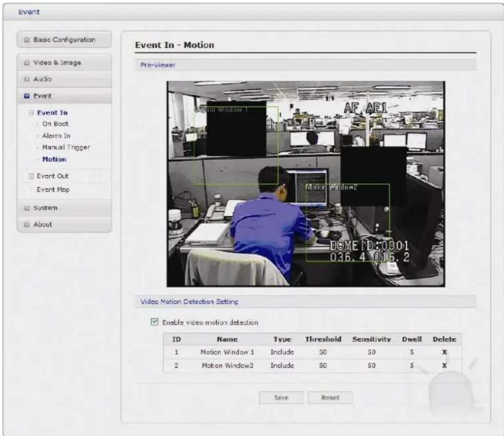The width and height of the screenshot is (504, 436).
Task: Click the Event In - Motion heading
Action: coord(175,45)
